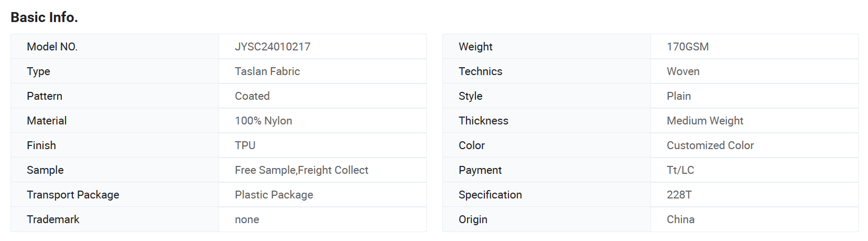Click the Tt/LC payment value
868x241 pixels.
pos(680,170)
